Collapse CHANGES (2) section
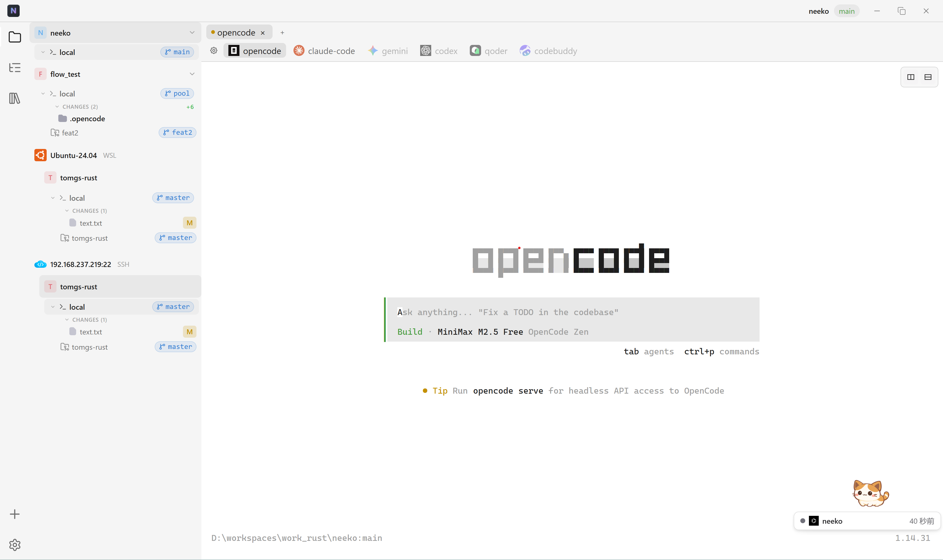The height and width of the screenshot is (560, 943). click(x=57, y=107)
